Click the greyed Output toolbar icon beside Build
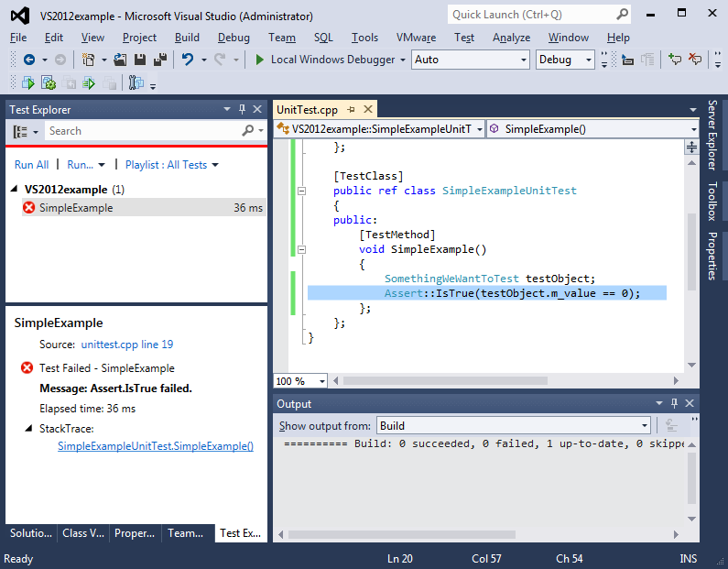 click(x=671, y=425)
